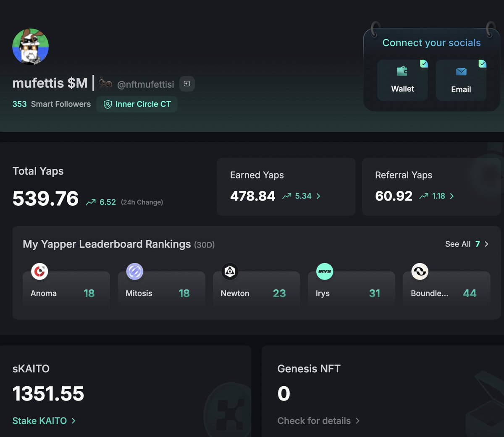This screenshot has height=437, width=504.
Task: Open the Earned Yaps card
Action: point(286,187)
